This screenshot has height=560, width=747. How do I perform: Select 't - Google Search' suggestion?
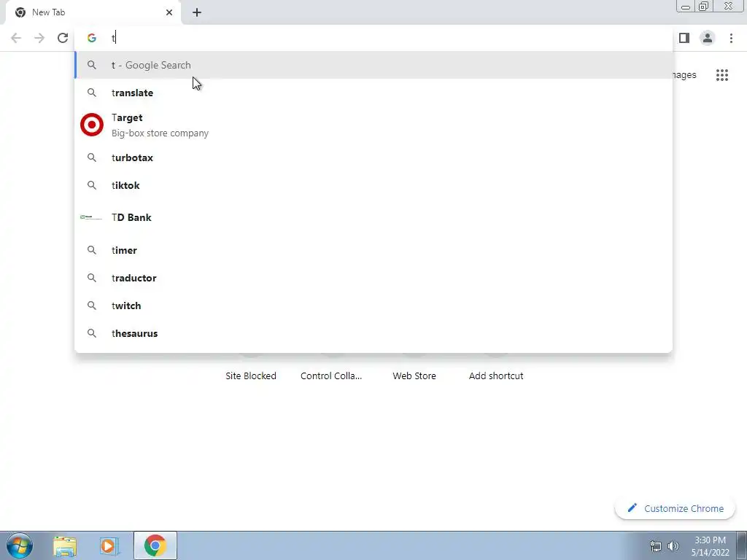coord(373,65)
